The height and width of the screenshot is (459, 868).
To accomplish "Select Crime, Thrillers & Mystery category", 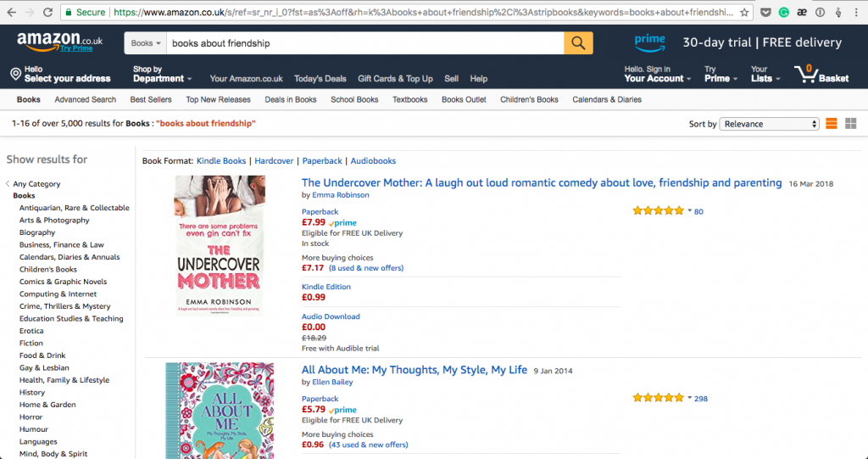I will [x=64, y=306].
